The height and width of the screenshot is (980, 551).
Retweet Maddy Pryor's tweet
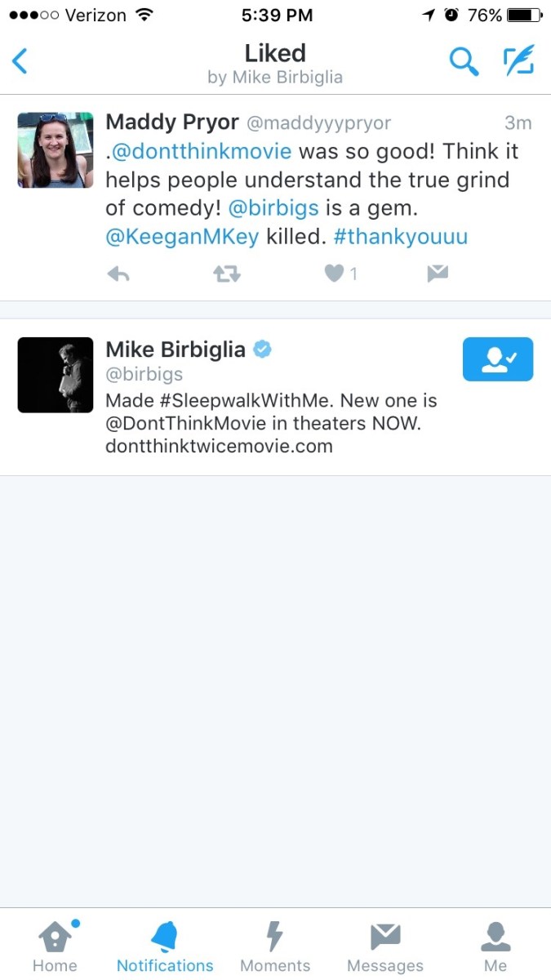click(227, 274)
